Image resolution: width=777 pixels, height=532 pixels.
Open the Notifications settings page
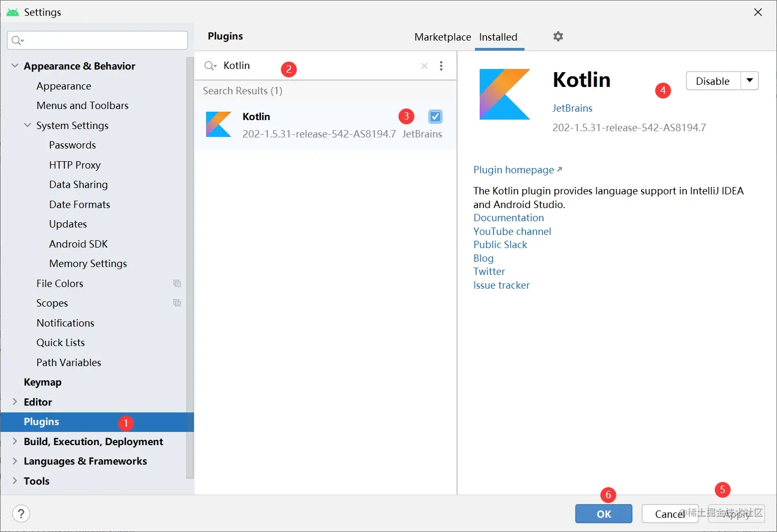coord(65,323)
